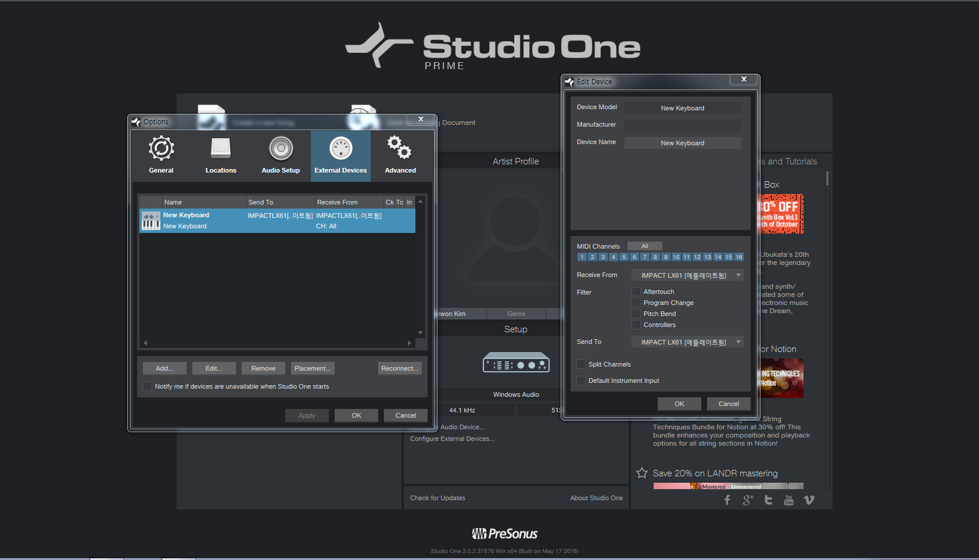Open Audio Setup speaker icon
Image resolution: width=979 pixels, height=560 pixels.
(281, 149)
